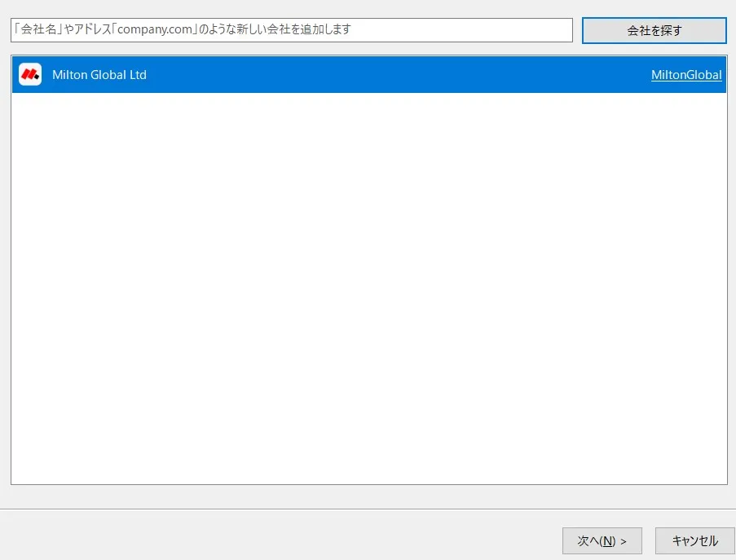Click the Find Company button

click(x=654, y=29)
